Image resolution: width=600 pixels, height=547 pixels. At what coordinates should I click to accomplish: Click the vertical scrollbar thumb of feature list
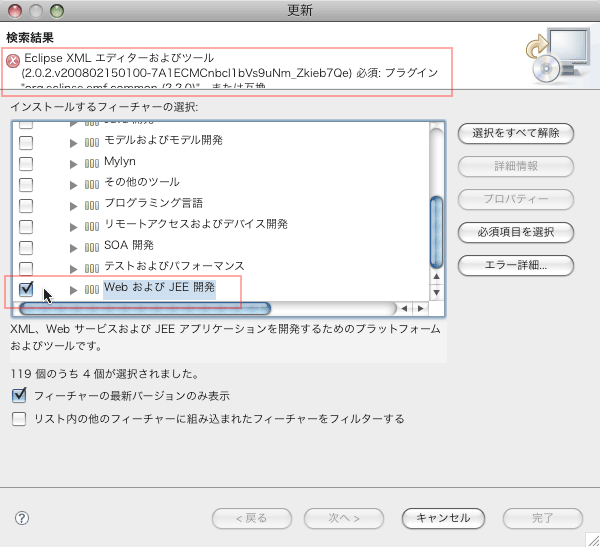436,232
